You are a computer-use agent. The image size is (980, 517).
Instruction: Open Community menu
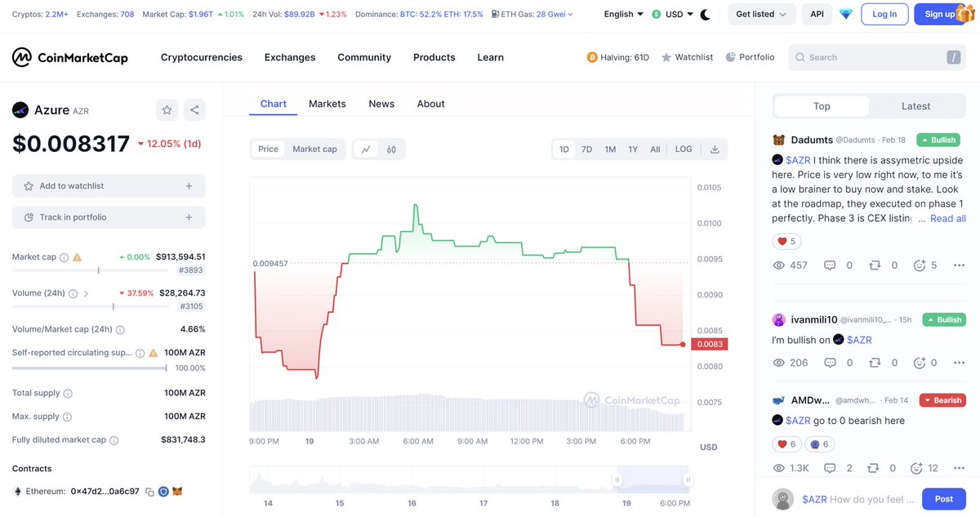[364, 57]
